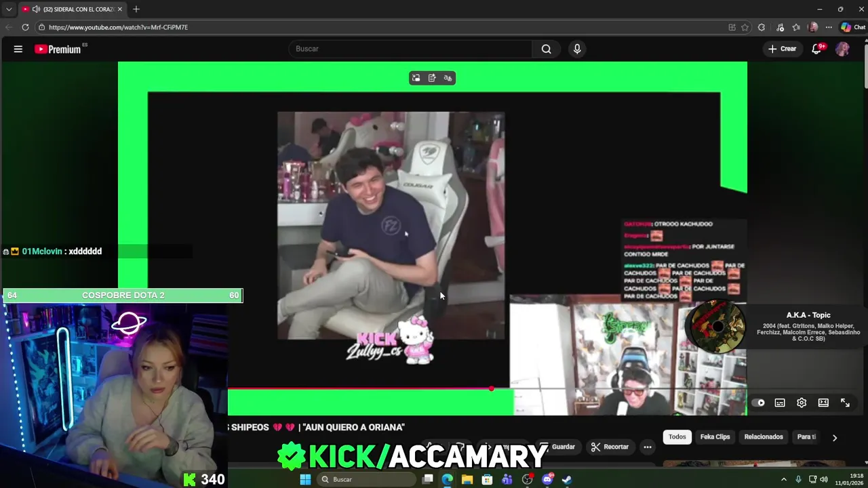Select the Todos filter chip

pyautogui.click(x=677, y=436)
